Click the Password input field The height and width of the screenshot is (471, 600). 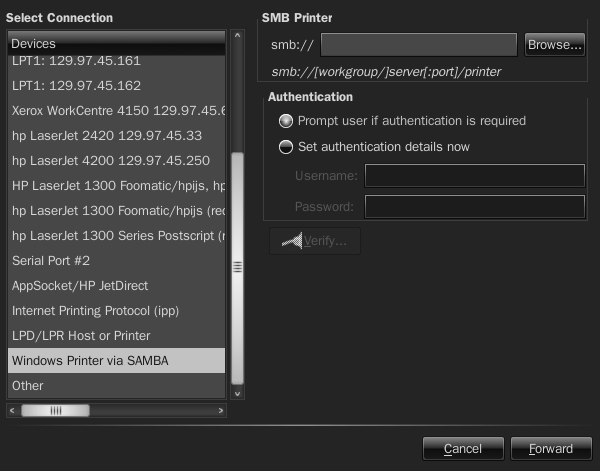pyautogui.click(x=474, y=207)
